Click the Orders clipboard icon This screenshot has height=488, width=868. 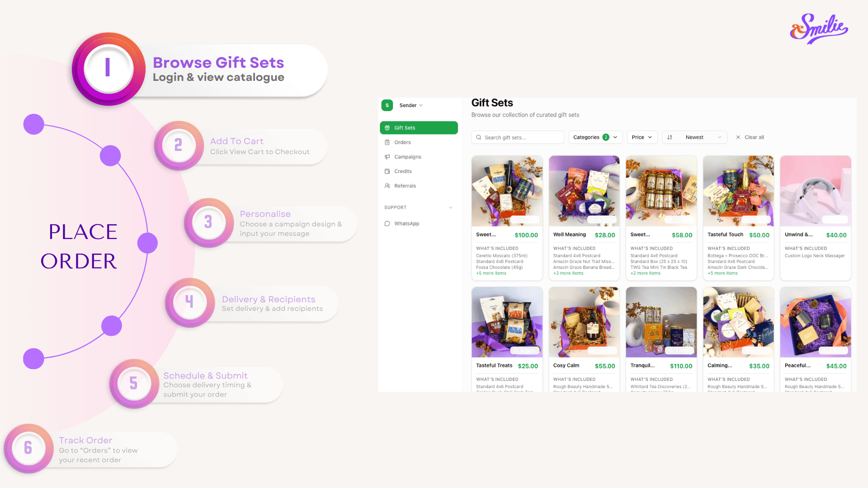(x=387, y=142)
